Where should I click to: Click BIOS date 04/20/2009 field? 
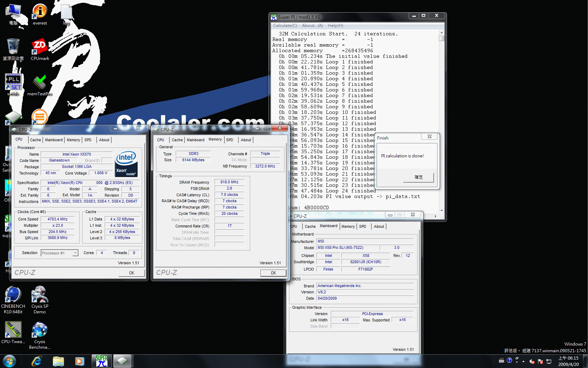(x=365, y=298)
